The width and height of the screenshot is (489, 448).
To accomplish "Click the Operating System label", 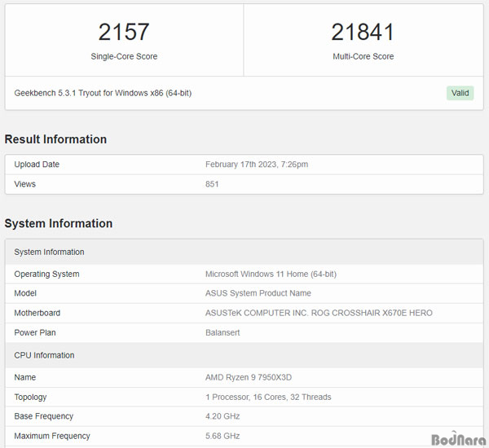I will 46,274.
